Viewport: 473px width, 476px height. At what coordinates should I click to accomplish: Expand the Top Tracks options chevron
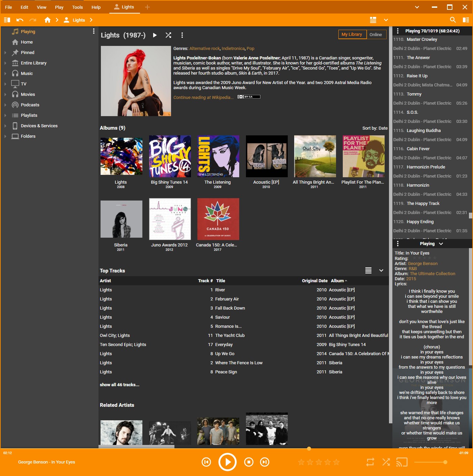coord(381,270)
